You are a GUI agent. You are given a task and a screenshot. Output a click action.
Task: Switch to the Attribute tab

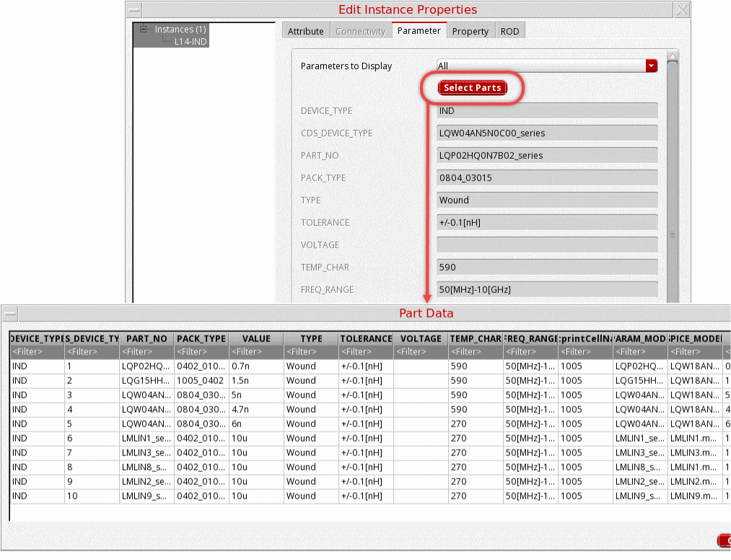(305, 31)
